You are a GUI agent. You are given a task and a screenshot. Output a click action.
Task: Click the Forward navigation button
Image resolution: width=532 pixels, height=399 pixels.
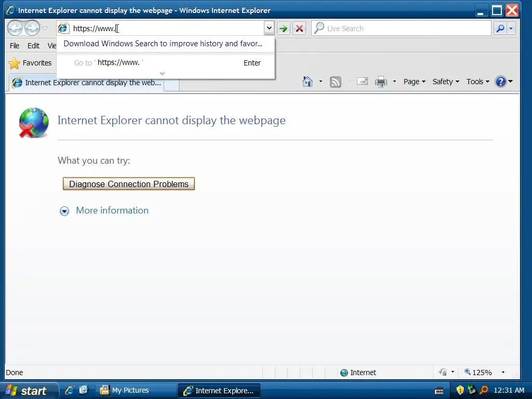pos(32,28)
